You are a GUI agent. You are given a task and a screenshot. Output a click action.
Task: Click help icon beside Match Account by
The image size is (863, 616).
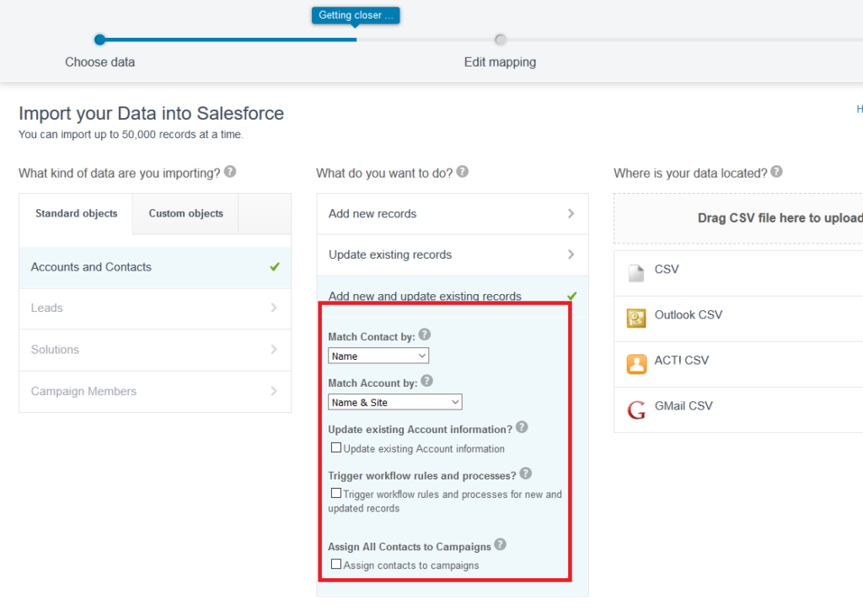(x=426, y=381)
